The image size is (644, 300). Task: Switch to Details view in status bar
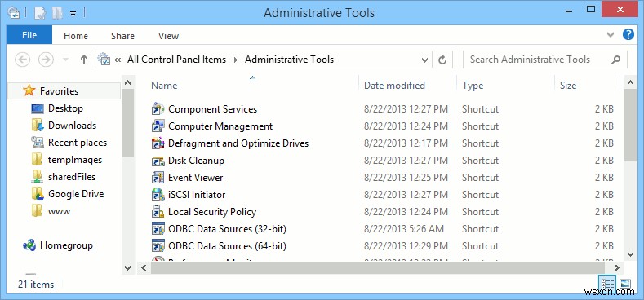click(607, 283)
